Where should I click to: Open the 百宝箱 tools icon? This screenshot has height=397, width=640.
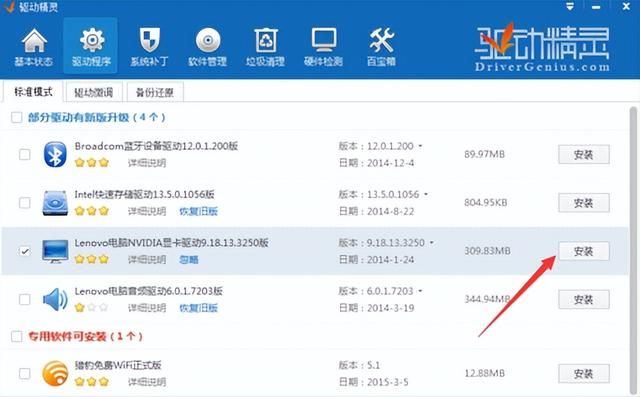click(x=382, y=40)
